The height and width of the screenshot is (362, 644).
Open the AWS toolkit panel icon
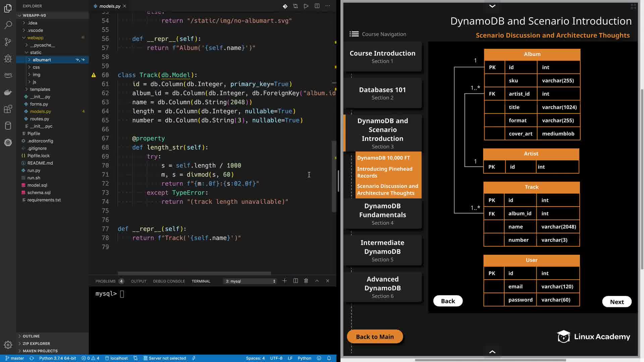[8, 75]
